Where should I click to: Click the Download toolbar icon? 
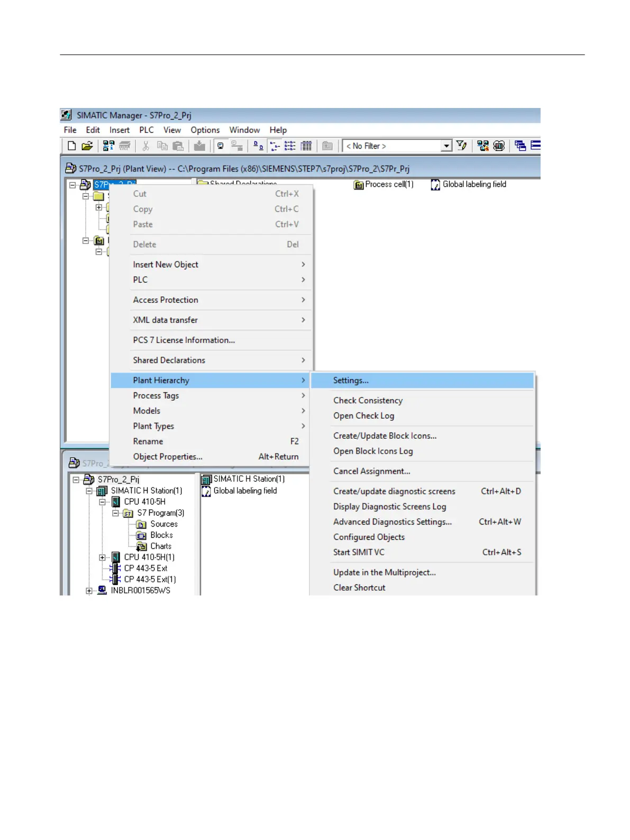(199, 146)
